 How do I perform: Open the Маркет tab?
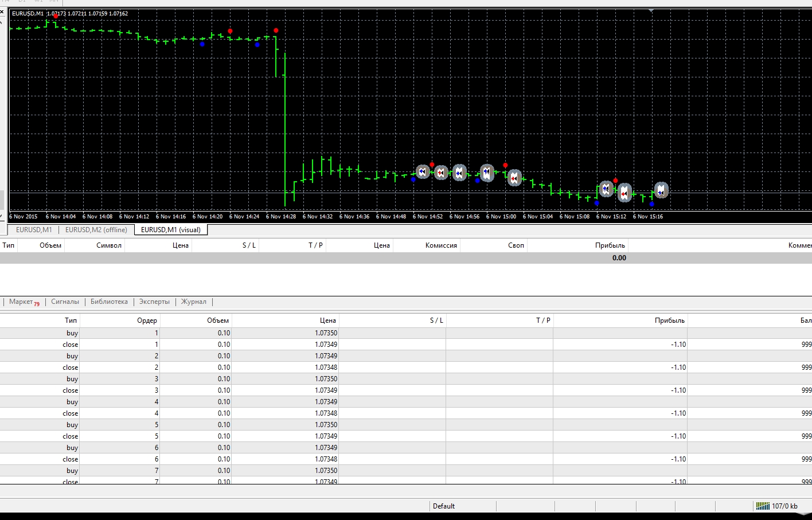click(x=25, y=302)
